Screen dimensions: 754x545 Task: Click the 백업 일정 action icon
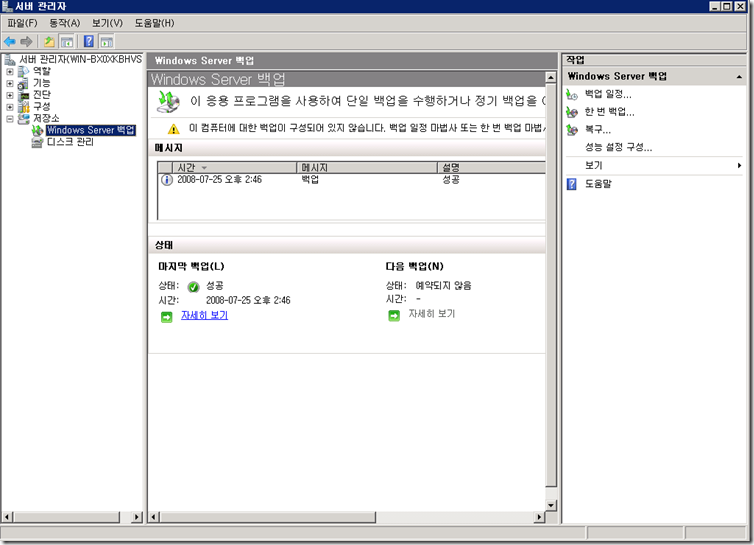click(572, 95)
